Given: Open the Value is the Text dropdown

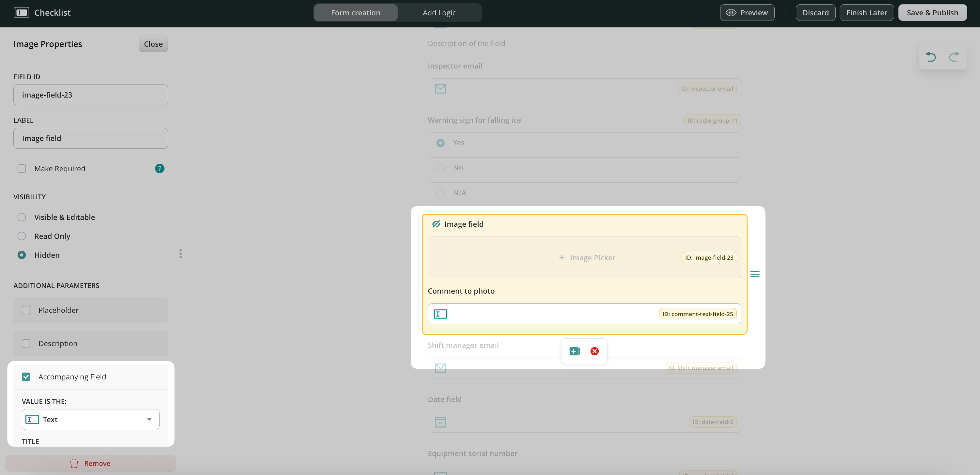Looking at the screenshot, I should pos(90,419).
